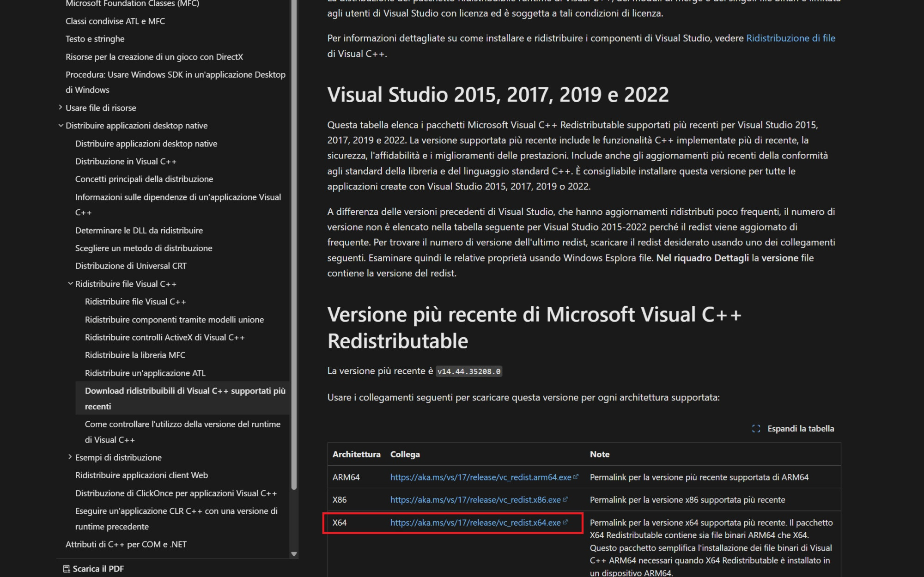924x577 pixels.
Task: Collapse the Ridistribuire file Visual C++ section
Action: pyautogui.click(x=70, y=284)
